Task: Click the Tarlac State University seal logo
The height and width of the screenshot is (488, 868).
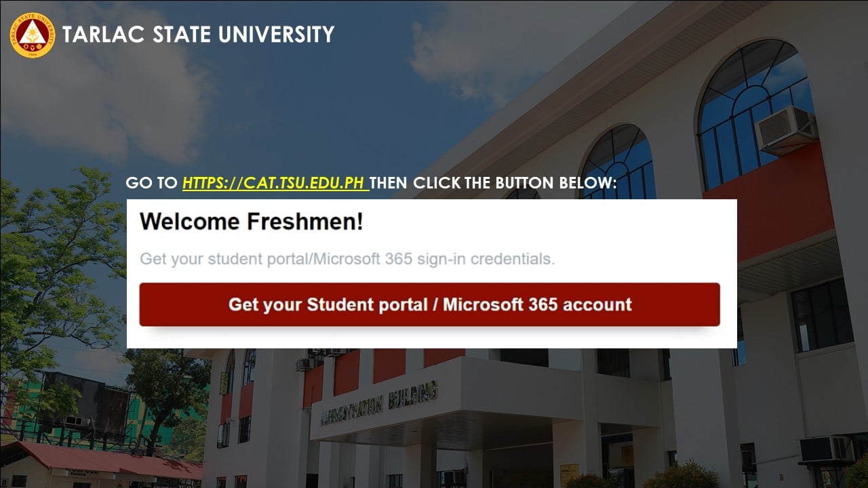Action: tap(32, 35)
